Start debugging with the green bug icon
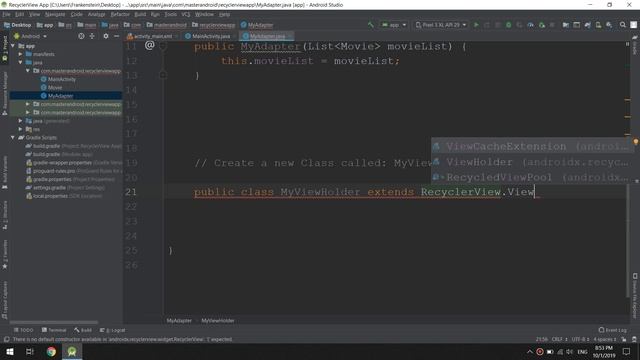640x360 pixels. (509, 25)
